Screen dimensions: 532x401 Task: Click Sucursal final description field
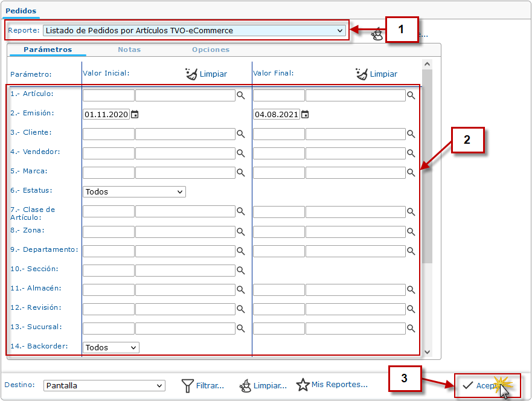tap(356, 328)
